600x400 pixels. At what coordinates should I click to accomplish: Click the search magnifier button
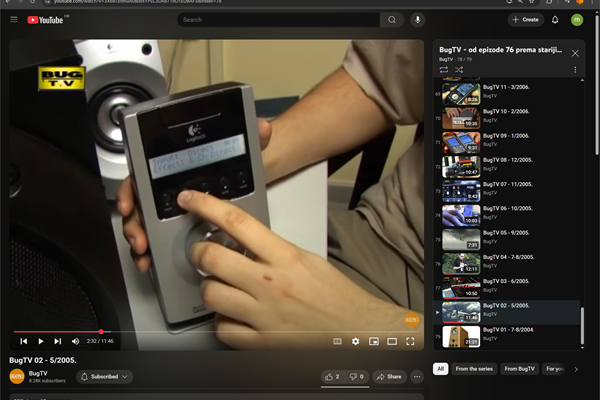[392, 19]
